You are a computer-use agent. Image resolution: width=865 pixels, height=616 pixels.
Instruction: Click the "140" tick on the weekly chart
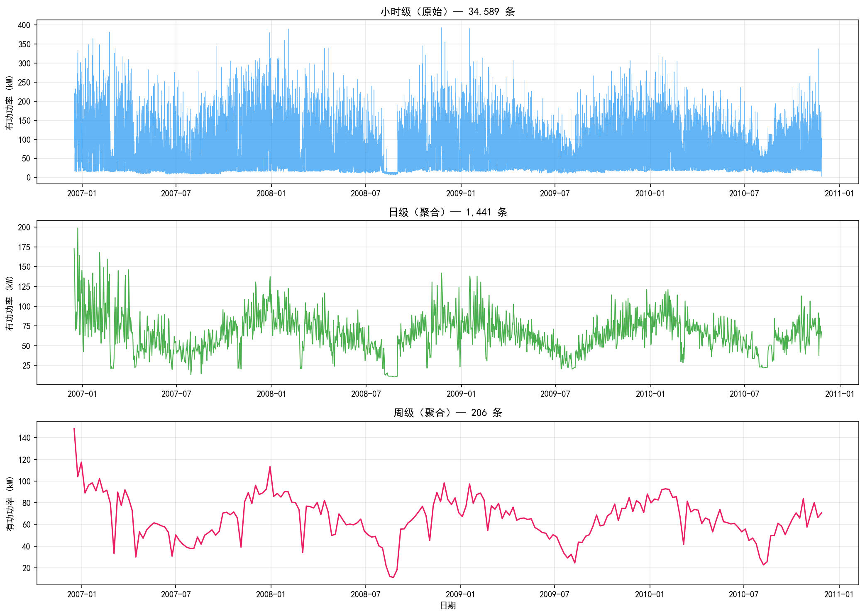coord(24,438)
